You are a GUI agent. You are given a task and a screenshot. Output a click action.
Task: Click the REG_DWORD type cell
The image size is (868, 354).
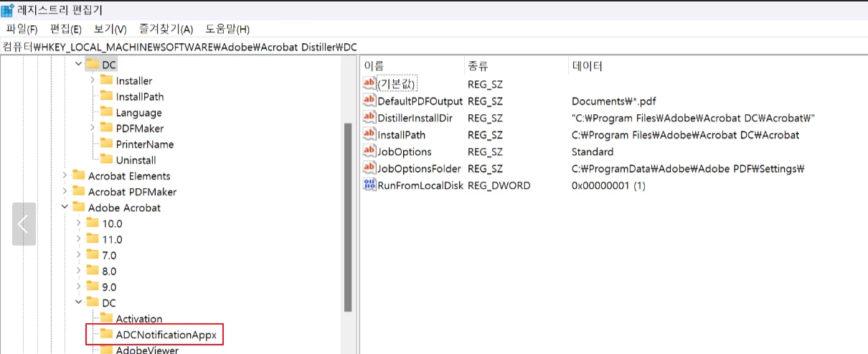499,186
